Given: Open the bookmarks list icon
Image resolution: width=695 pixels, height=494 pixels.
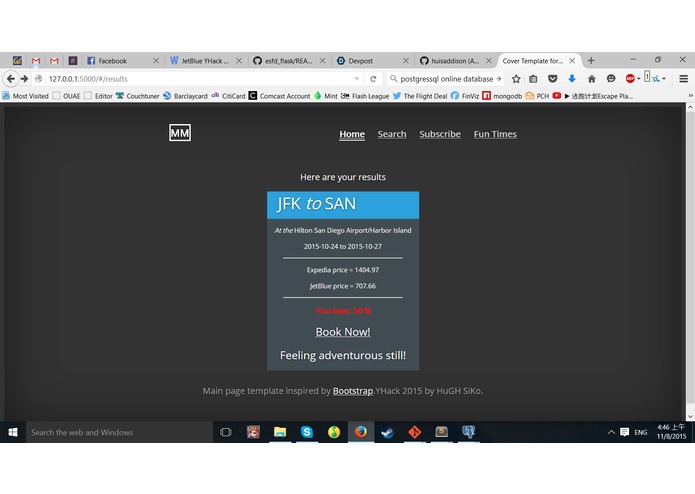Looking at the screenshot, I should click(533, 79).
